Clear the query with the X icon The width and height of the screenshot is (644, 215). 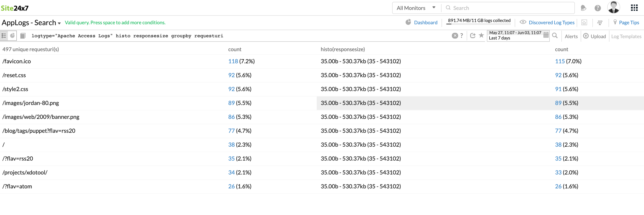(x=455, y=36)
